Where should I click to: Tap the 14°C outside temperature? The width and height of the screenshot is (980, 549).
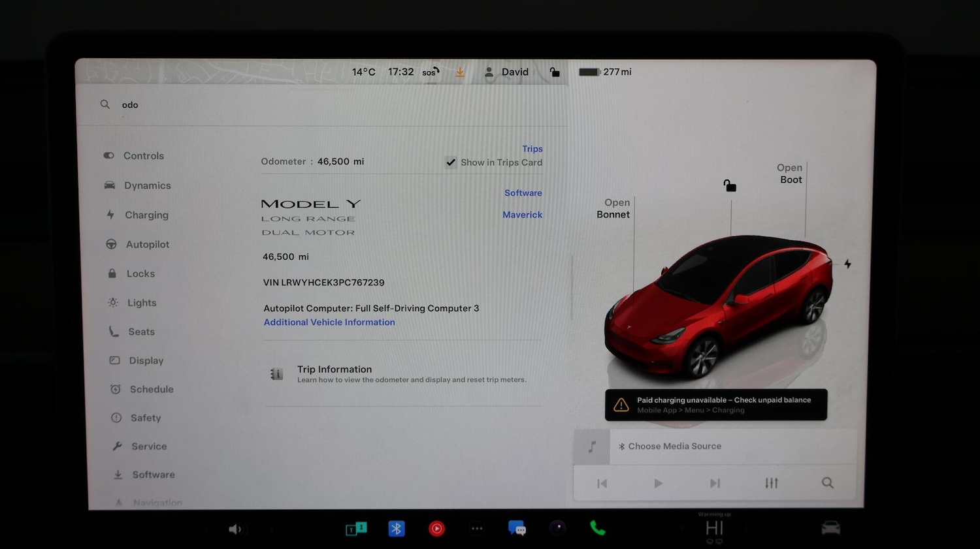point(363,72)
